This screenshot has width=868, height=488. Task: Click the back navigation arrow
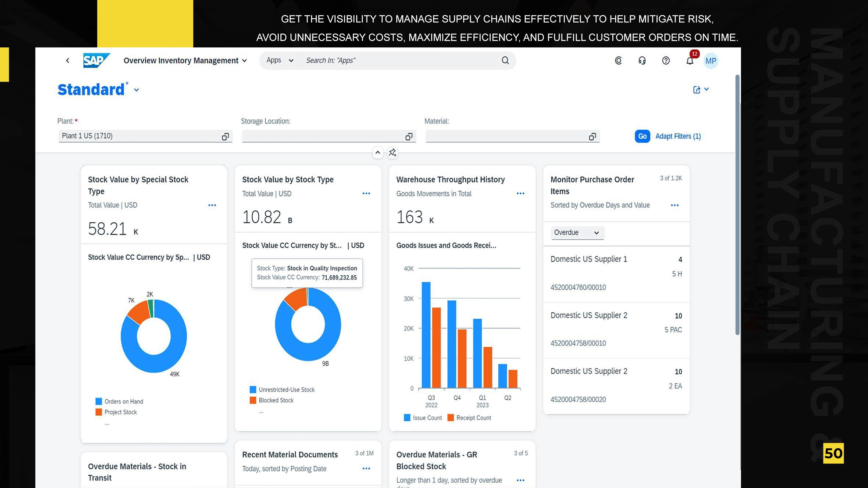(x=68, y=61)
